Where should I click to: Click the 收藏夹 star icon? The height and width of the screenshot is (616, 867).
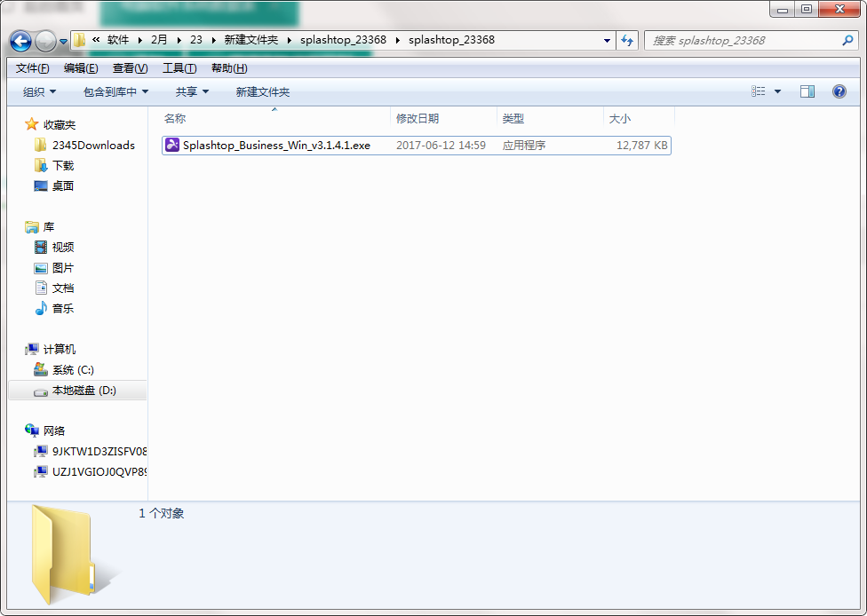point(31,124)
